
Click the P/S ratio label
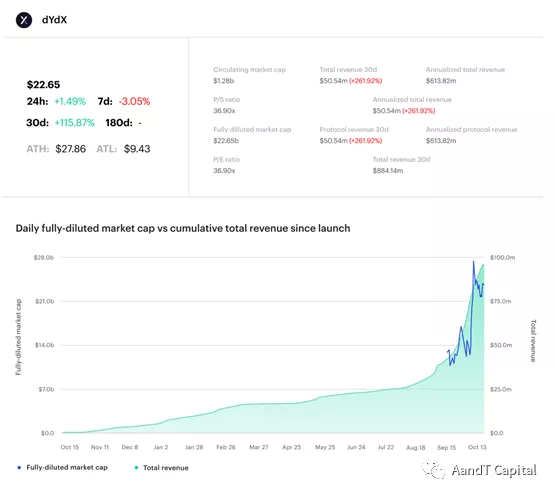point(226,100)
